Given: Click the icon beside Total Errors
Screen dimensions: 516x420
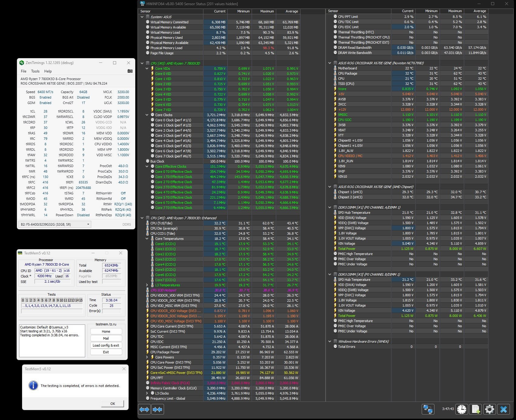Looking at the screenshot, I should (x=335, y=347).
